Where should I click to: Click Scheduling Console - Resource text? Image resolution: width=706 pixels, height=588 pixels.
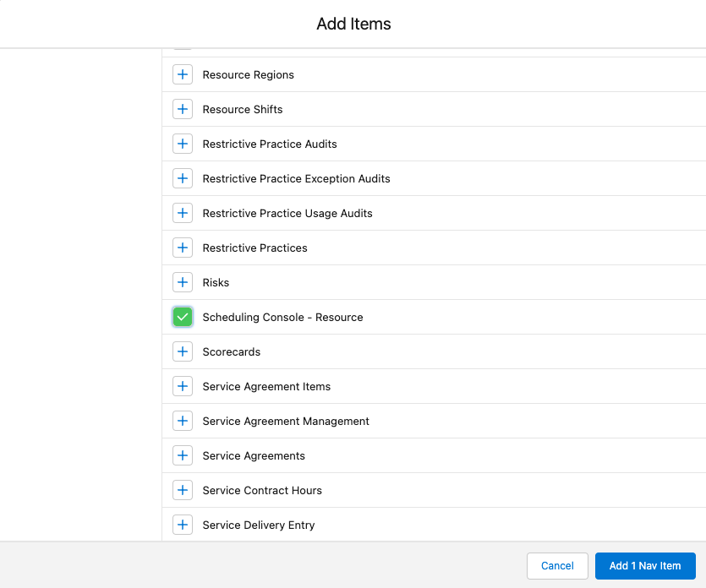tap(282, 317)
